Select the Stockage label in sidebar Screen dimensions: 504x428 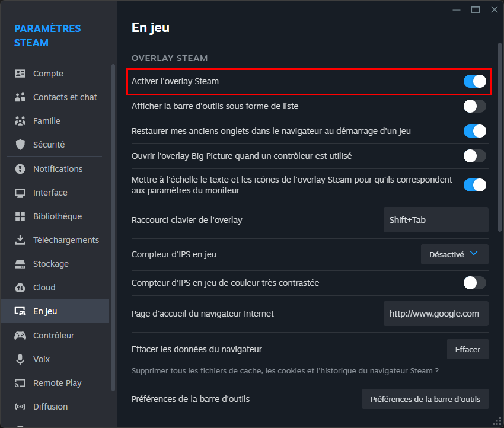[51, 264]
